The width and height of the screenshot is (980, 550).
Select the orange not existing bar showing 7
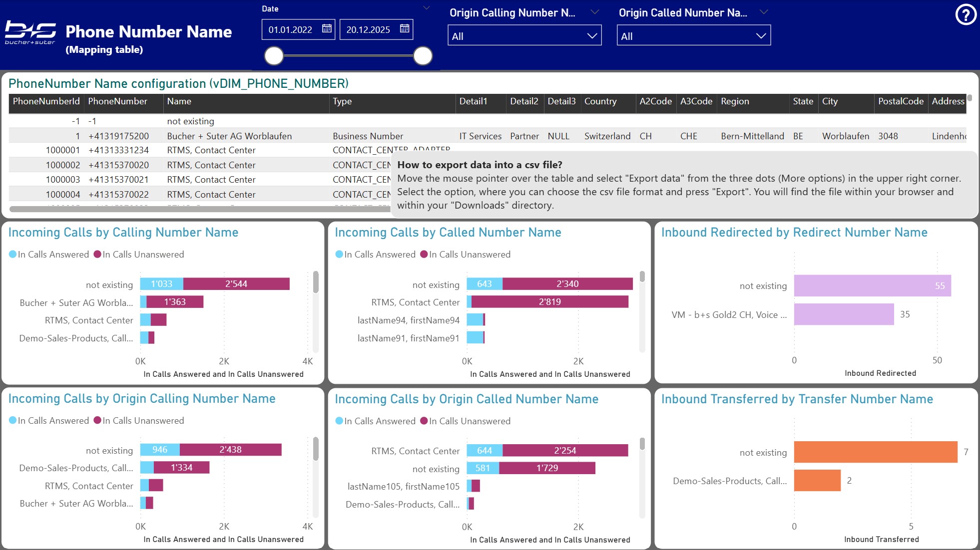point(876,452)
